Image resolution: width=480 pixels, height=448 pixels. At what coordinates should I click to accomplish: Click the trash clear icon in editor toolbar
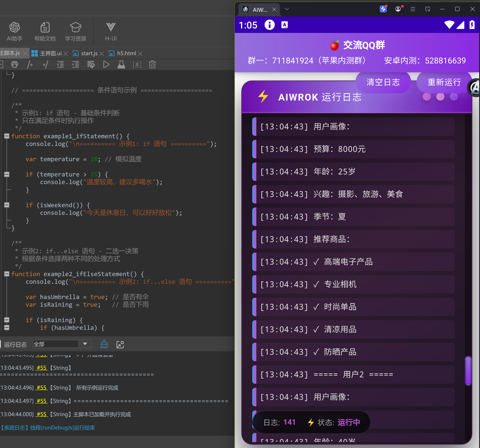[x=152, y=65]
